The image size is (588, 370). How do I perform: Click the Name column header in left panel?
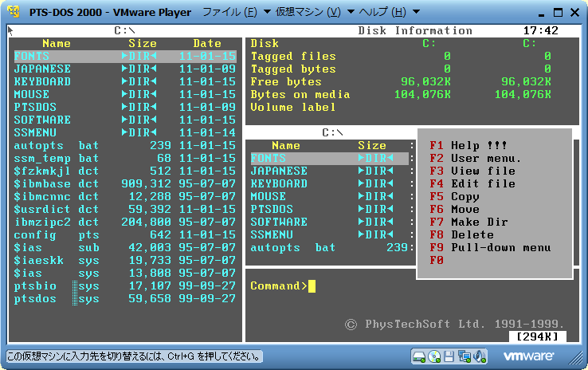pyautogui.click(x=57, y=44)
